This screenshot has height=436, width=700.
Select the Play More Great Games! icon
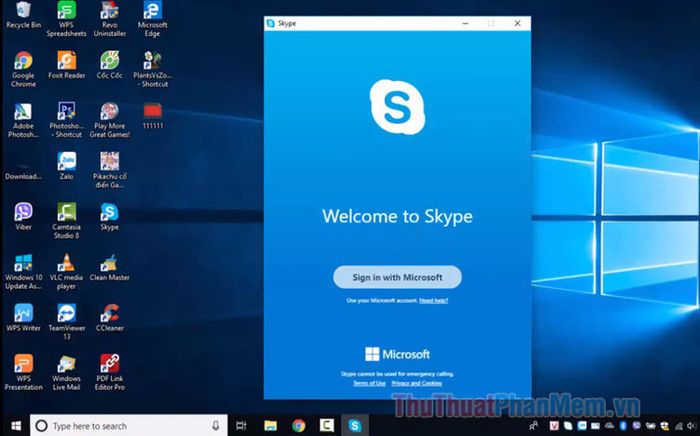tap(109, 120)
